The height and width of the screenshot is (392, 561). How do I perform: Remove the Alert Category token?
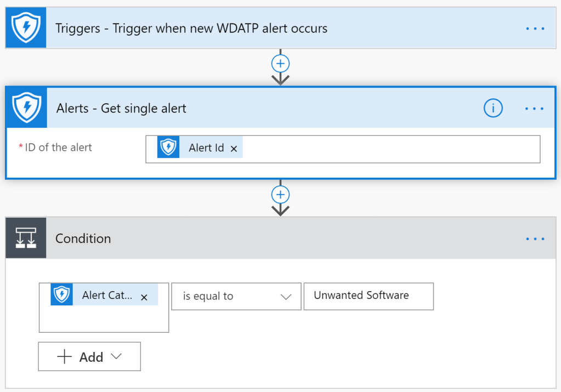click(x=144, y=297)
